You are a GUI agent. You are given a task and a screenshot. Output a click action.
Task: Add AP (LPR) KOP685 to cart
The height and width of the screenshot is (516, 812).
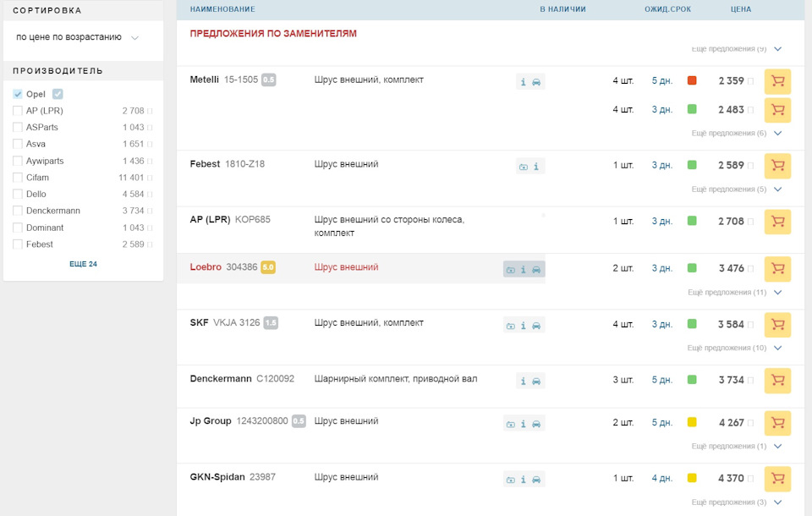pyautogui.click(x=777, y=222)
